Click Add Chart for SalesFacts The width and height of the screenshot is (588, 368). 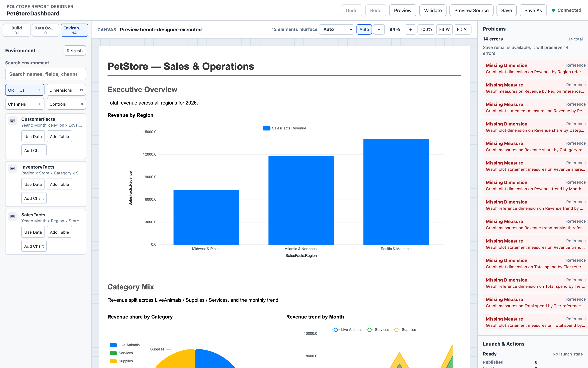pyautogui.click(x=34, y=246)
